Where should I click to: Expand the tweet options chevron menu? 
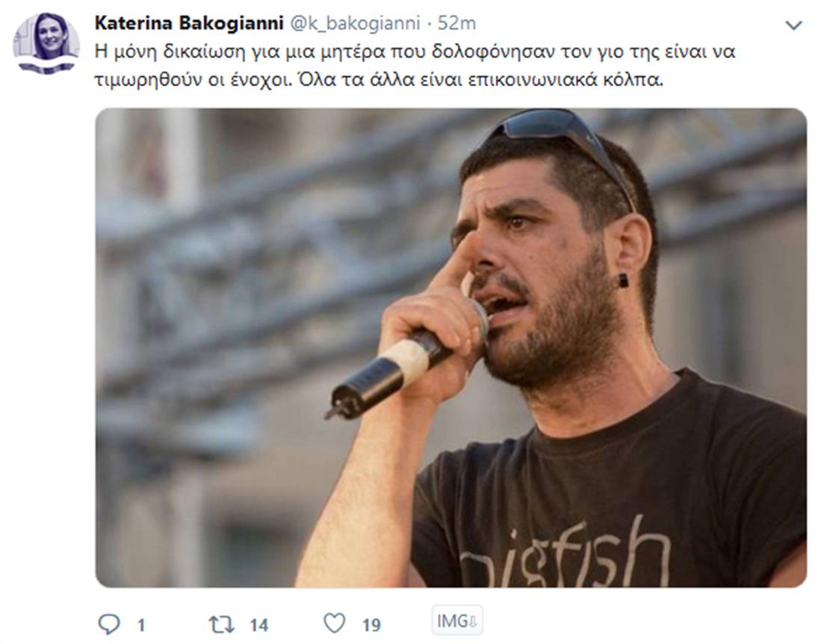794,25
